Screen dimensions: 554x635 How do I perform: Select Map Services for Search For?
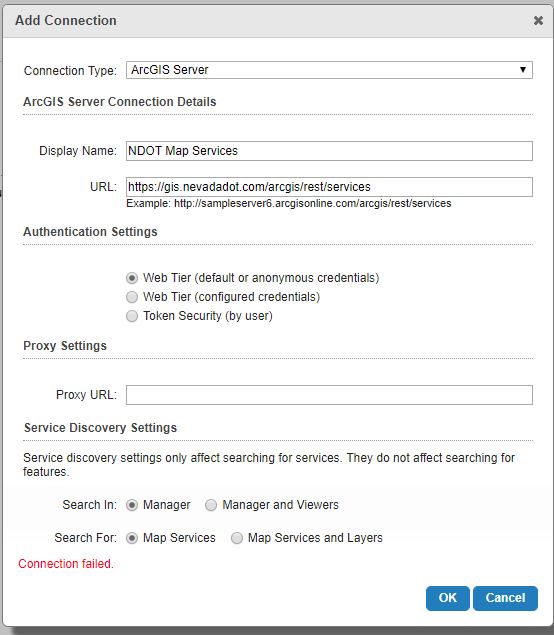(132, 538)
